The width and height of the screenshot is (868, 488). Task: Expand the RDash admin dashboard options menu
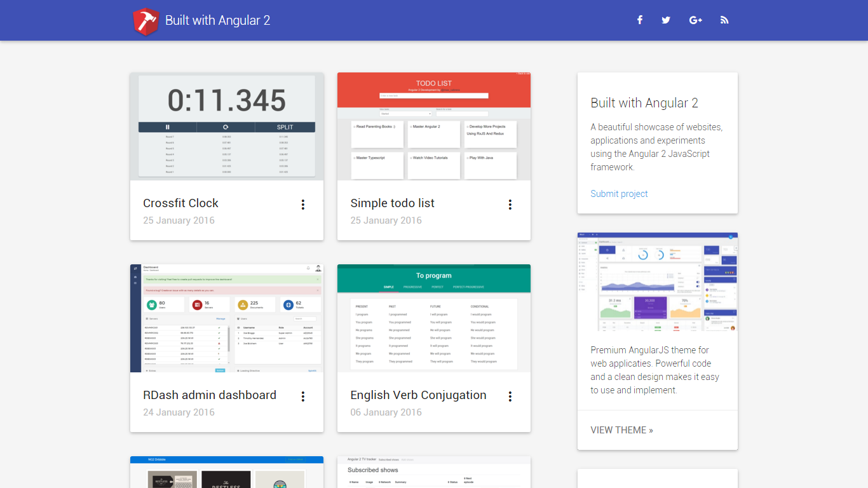tap(303, 396)
